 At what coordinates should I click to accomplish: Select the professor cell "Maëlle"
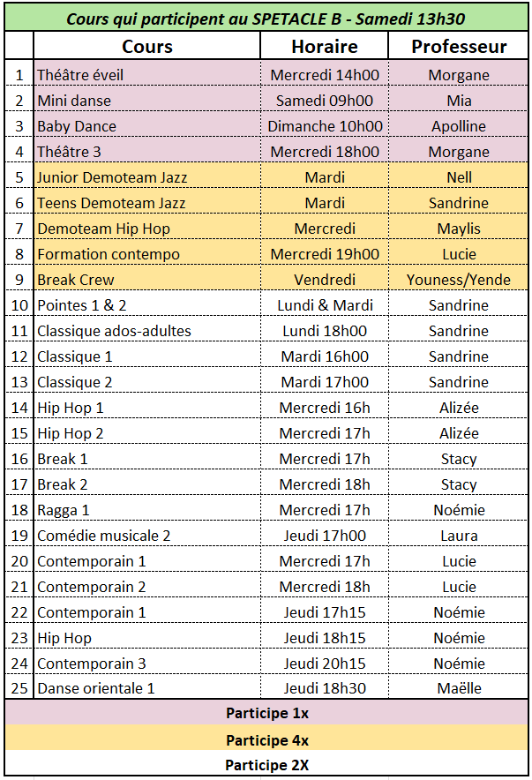[x=459, y=688]
